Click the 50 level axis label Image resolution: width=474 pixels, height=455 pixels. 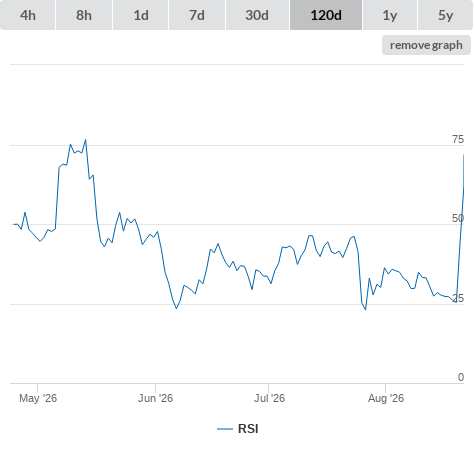(458, 218)
